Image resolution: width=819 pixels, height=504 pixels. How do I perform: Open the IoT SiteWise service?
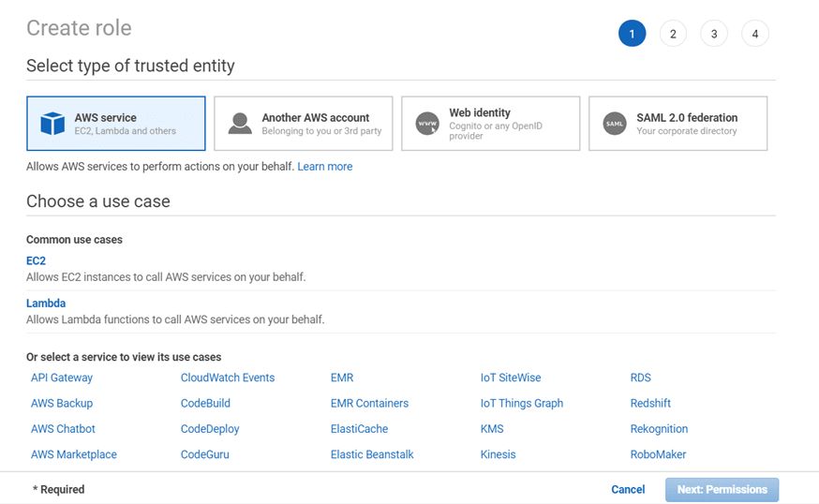[511, 378]
